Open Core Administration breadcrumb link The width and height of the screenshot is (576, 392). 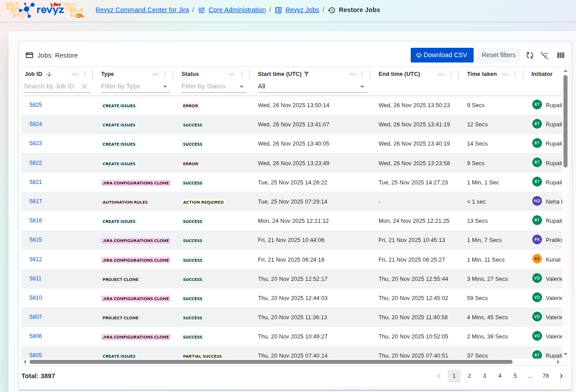tap(237, 10)
